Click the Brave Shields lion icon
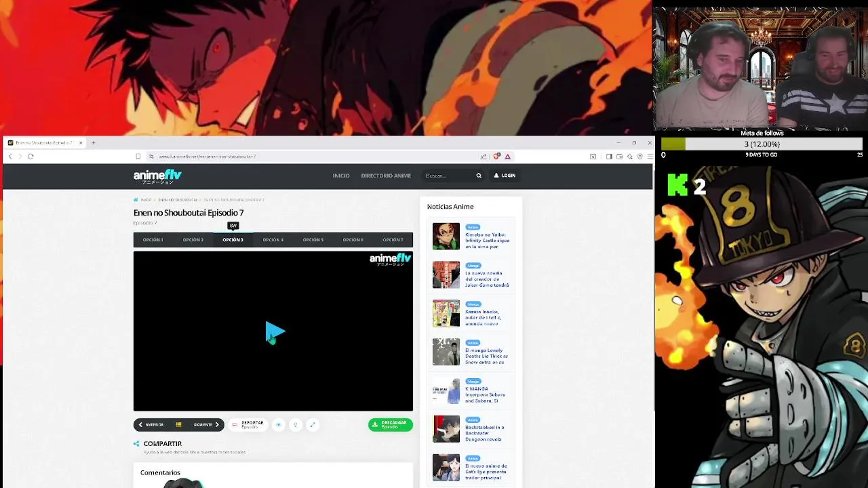The image size is (868, 488). pos(497,157)
